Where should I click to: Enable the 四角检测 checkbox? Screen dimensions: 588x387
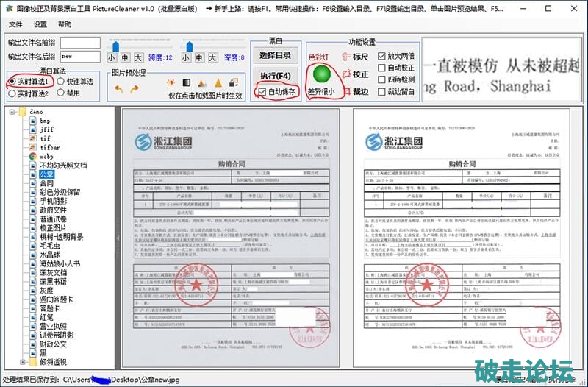[x=382, y=79]
